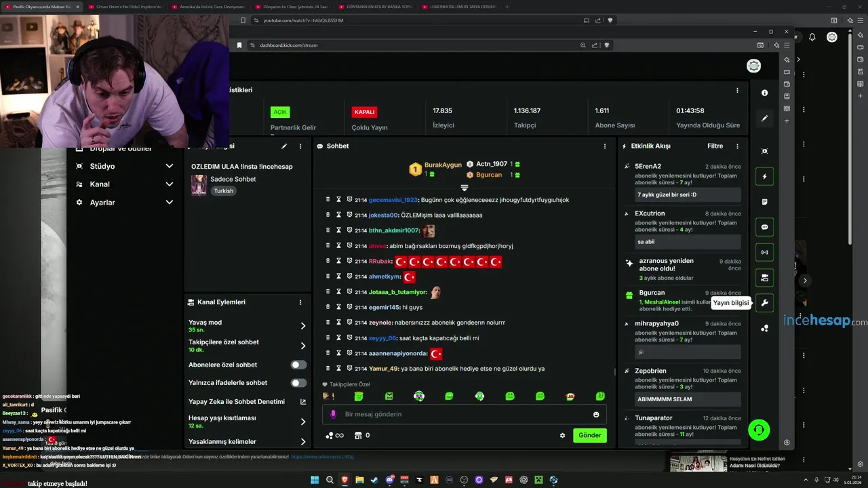Open the notes document icon in sidebar
Image resolution: width=868 pixels, height=488 pixels.
pos(764,202)
